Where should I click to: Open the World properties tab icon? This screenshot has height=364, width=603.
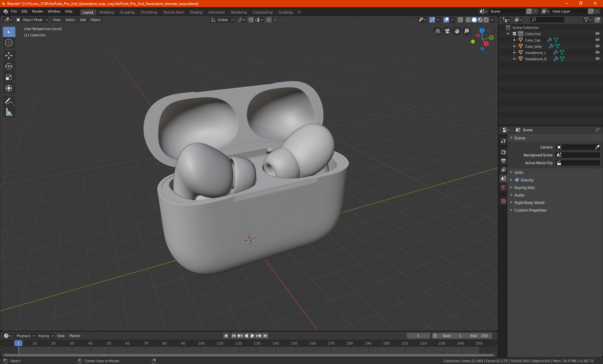click(503, 187)
